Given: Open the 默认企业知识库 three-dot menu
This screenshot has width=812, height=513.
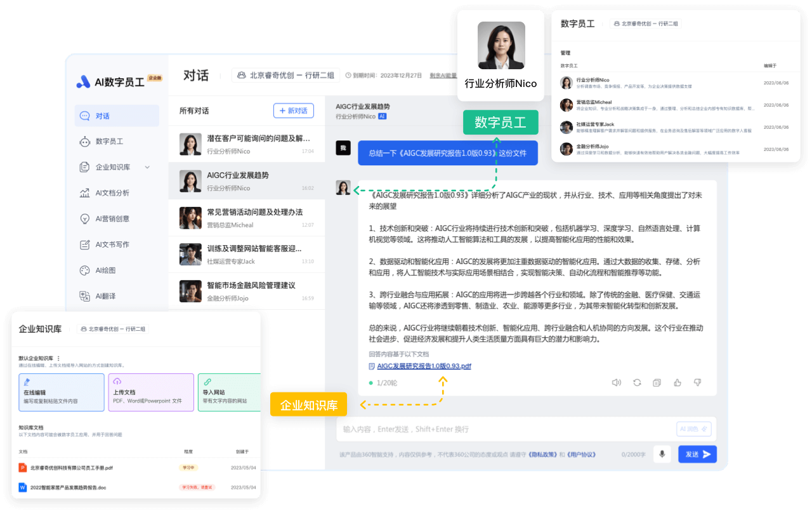Looking at the screenshot, I should (x=58, y=358).
